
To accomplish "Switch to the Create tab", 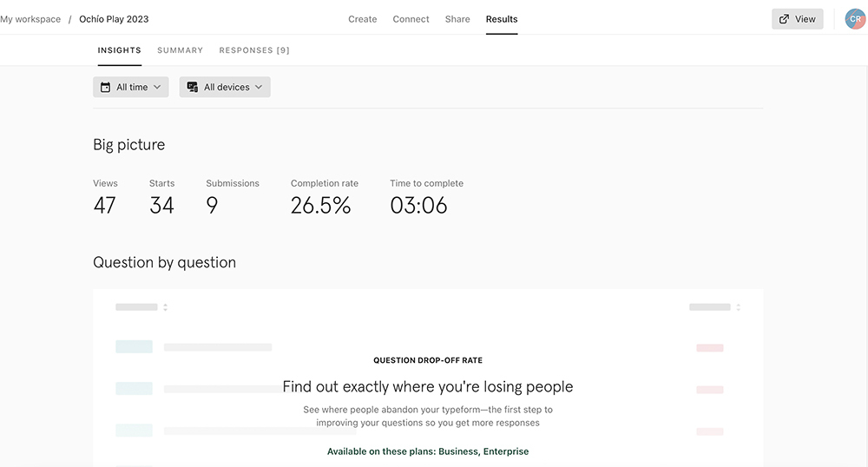I will (363, 19).
